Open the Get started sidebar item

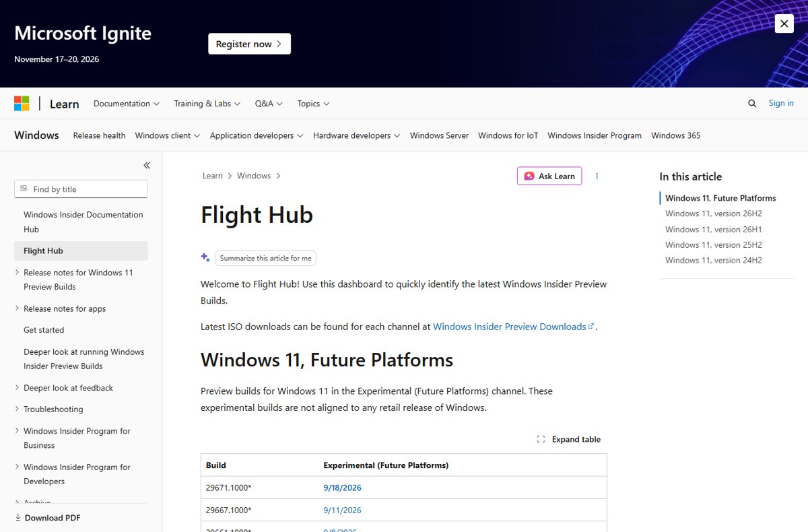pyautogui.click(x=44, y=330)
